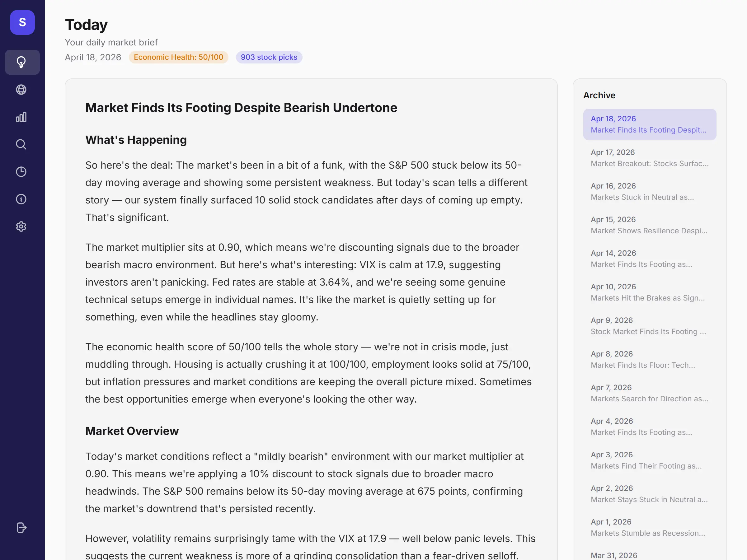Viewport: 747px width, 560px height.
Task: Click the 903 stock picks badge
Action: click(269, 57)
